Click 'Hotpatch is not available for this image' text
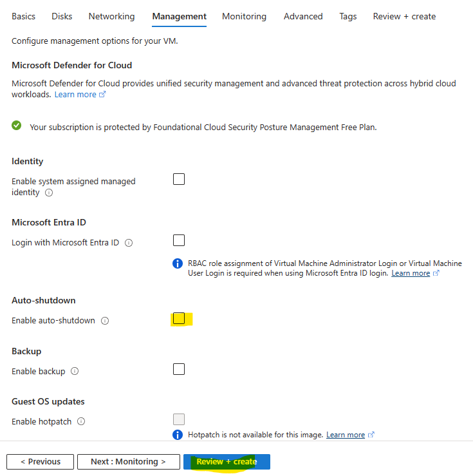The width and height of the screenshot is (473, 476). click(255, 435)
